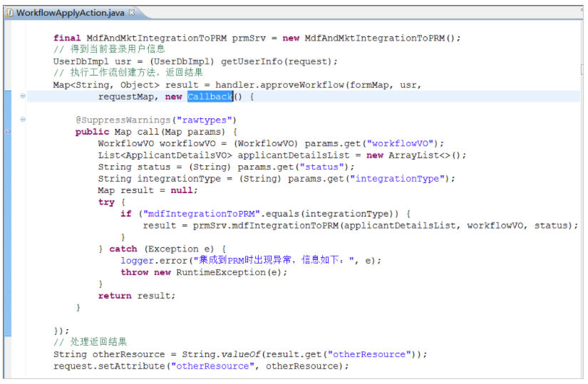Click the "mdfIntegrationToPRM" string in the if statement
Viewport: 588px width, 384px height.
coord(202,214)
